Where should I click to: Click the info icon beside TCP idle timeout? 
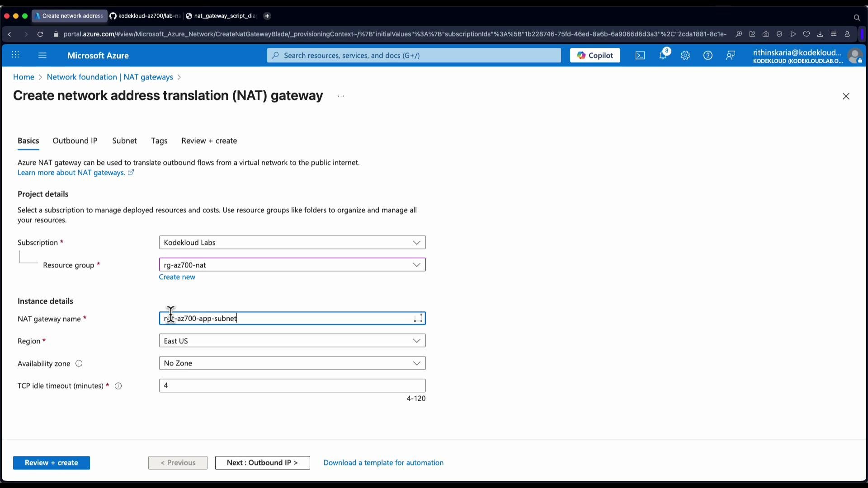[x=118, y=386]
